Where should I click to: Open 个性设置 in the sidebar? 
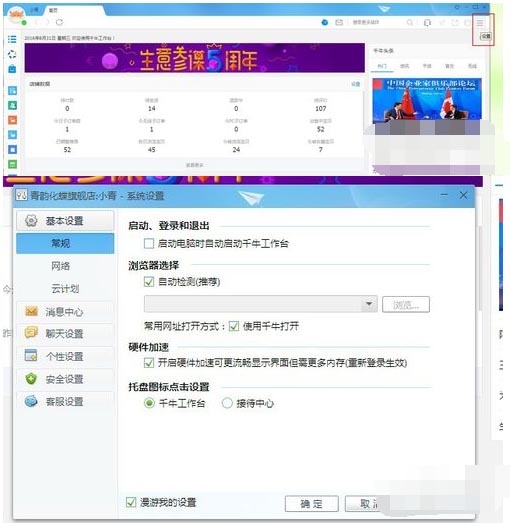(x=65, y=356)
